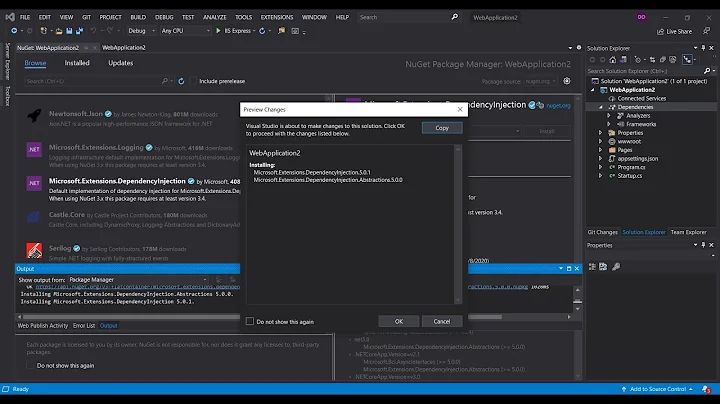Screen dimensions: 720x404
Task: Switch to the Team Explorer tab
Action: (688, 232)
